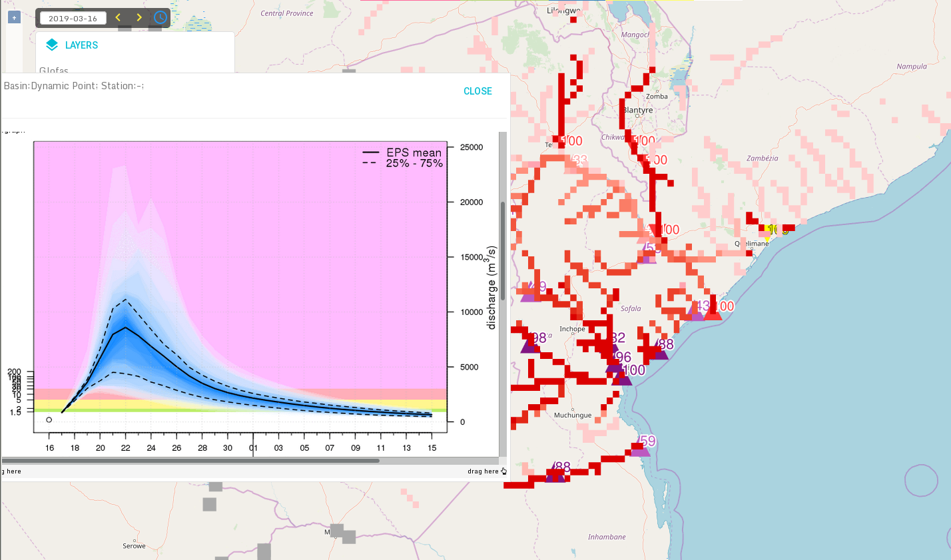Click the x-axis date tick labeled 22
This screenshot has height=560, width=951.
(126, 447)
